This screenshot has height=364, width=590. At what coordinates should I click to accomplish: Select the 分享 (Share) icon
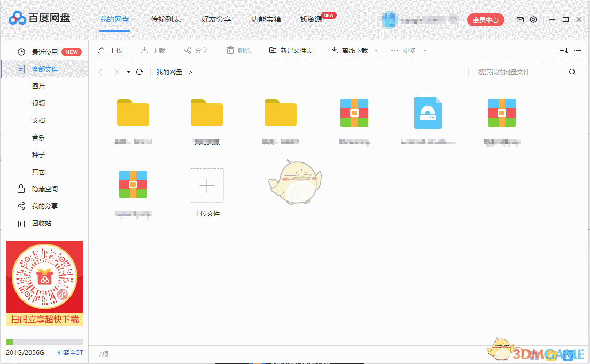(x=196, y=50)
